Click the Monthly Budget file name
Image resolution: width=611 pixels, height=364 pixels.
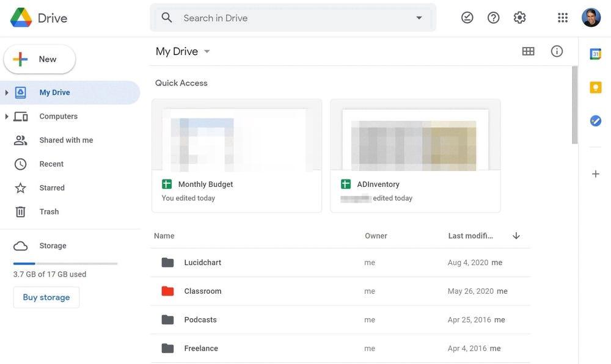click(x=205, y=184)
